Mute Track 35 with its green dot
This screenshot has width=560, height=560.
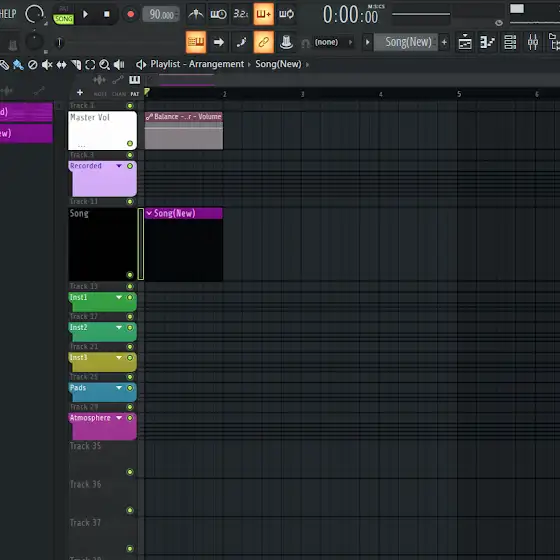pos(130,472)
